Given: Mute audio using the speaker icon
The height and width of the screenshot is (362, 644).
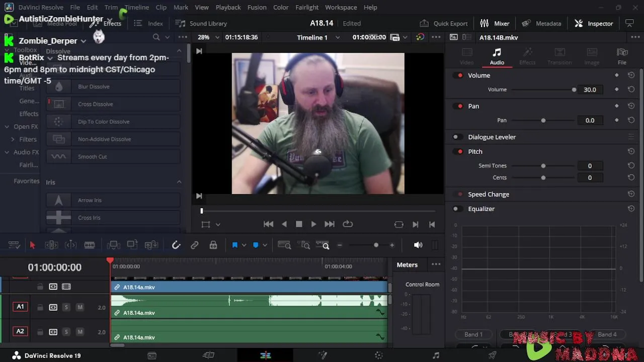Looking at the screenshot, I should pyautogui.click(x=418, y=245).
